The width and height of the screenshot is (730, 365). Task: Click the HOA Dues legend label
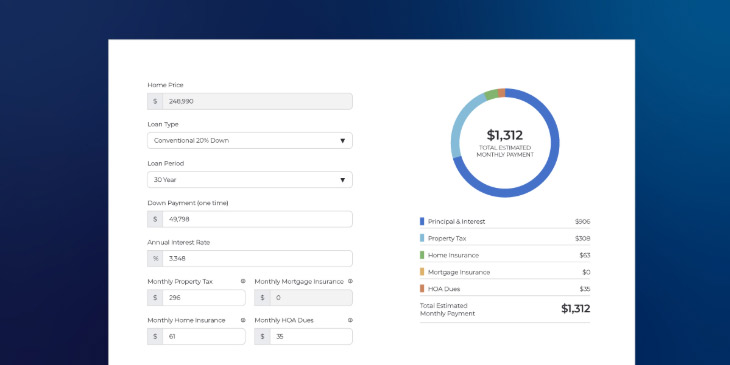pos(444,289)
